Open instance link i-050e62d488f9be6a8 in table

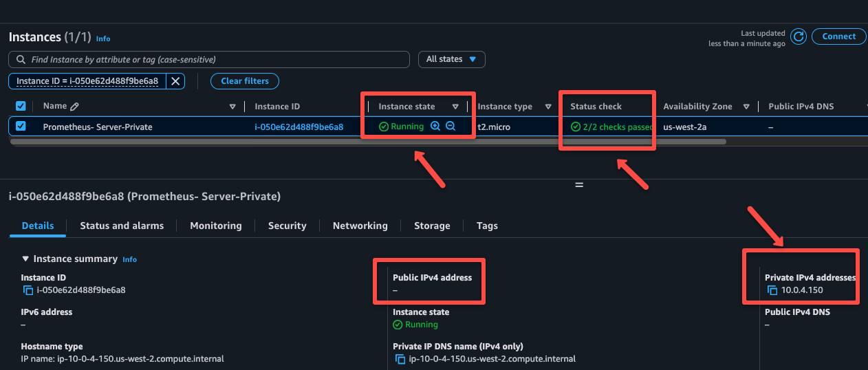(299, 127)
